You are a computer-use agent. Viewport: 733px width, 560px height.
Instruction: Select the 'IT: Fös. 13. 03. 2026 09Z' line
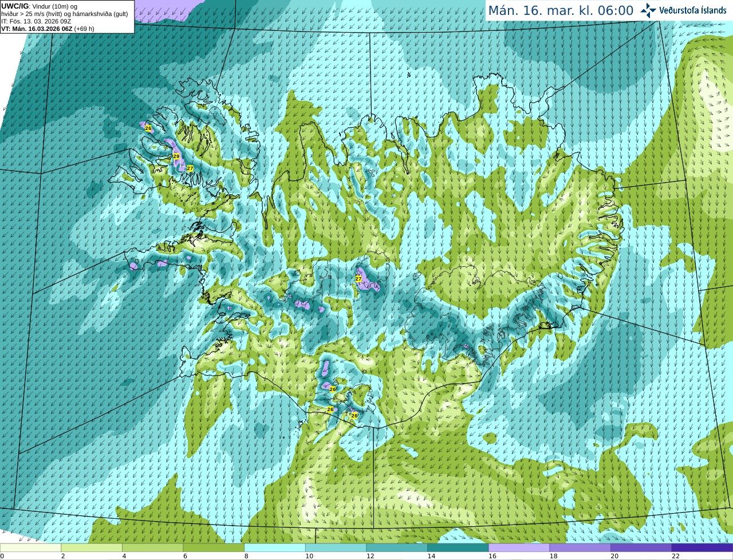(36, 21)
